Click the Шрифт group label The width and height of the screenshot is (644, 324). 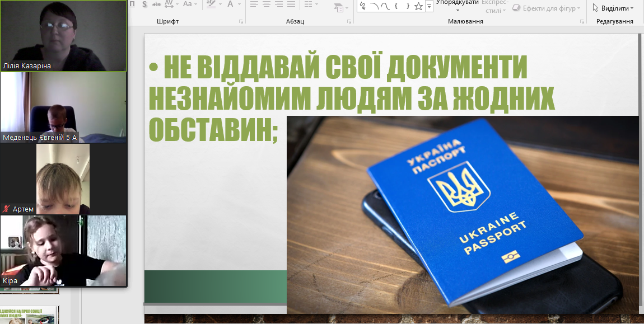(167, 21)
